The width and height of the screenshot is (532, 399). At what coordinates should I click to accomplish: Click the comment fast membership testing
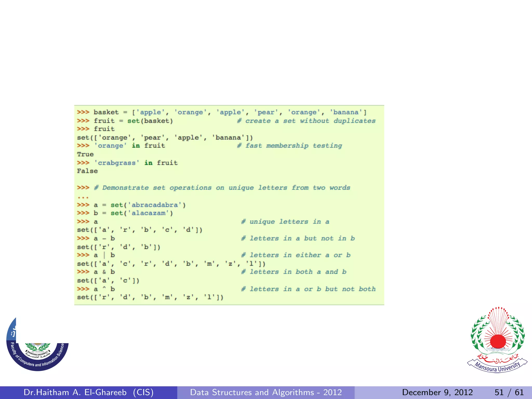[x=290, y=145]
